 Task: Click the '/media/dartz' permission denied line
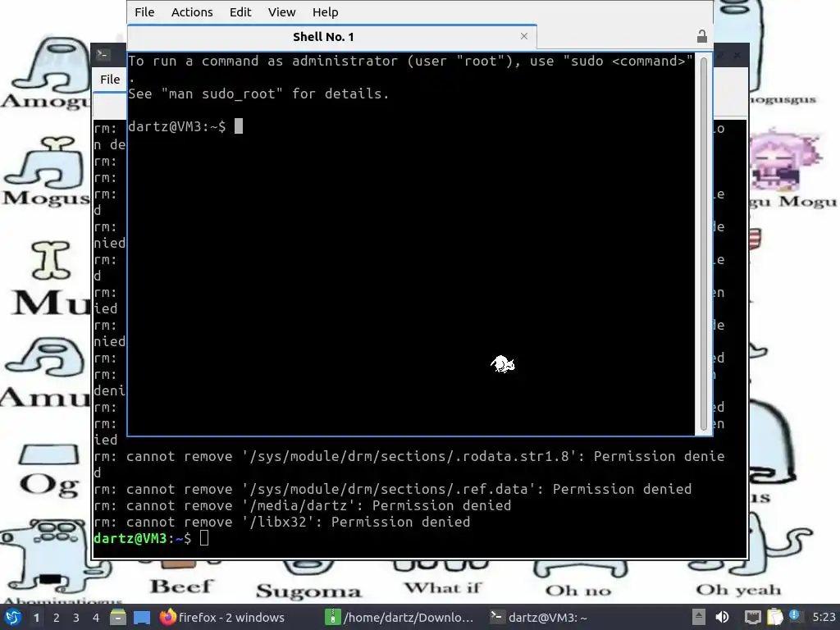click(x=302, y=505)
